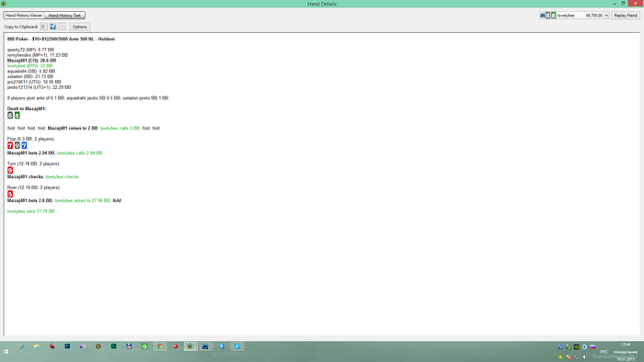Click the gray 9 flop card
This screenshot has height=362, width=644.
pos(17,145)
